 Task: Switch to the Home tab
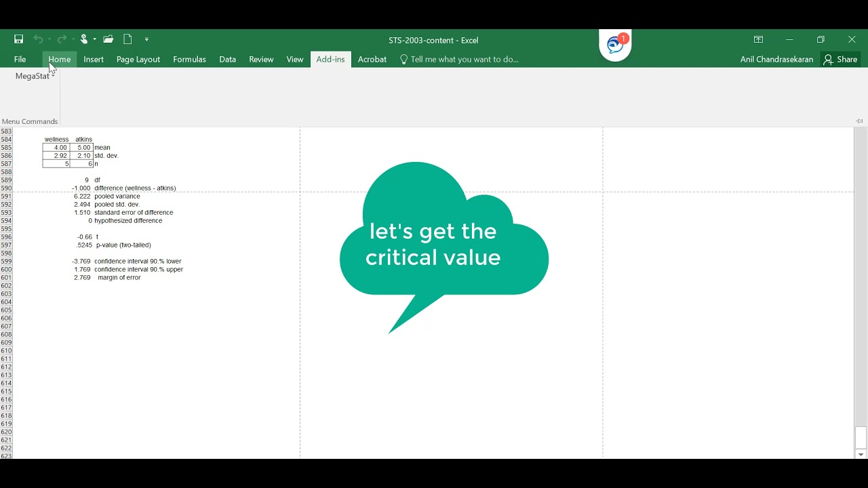[x=60, y=59]
